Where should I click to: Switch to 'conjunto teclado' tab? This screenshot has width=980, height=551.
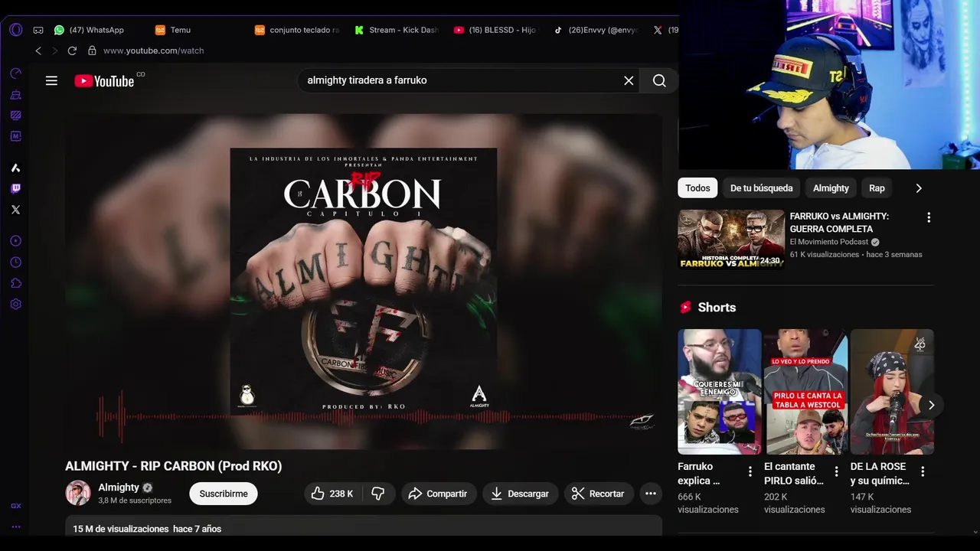click(298, 30)
